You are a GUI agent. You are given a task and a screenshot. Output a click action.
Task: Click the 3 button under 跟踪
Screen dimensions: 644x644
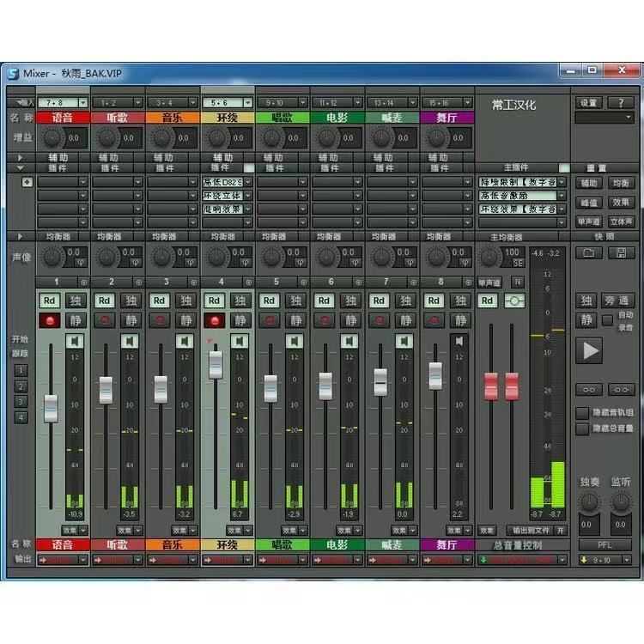click(x=21, y=402)
